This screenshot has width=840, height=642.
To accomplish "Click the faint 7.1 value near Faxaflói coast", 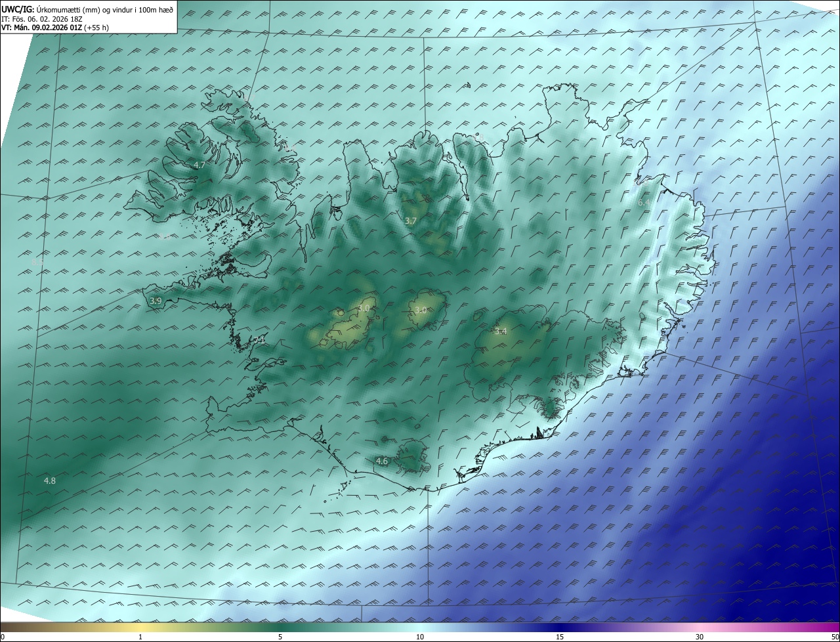I will point(261,340).
